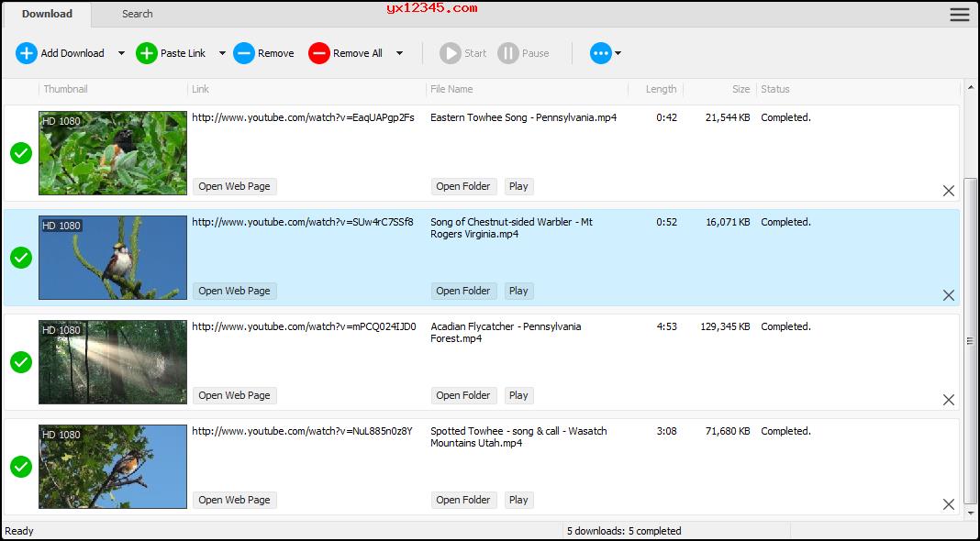Remove Chestnut-sided Warbler row with X icon
The image size is (980, 541).
pos(949,295)
